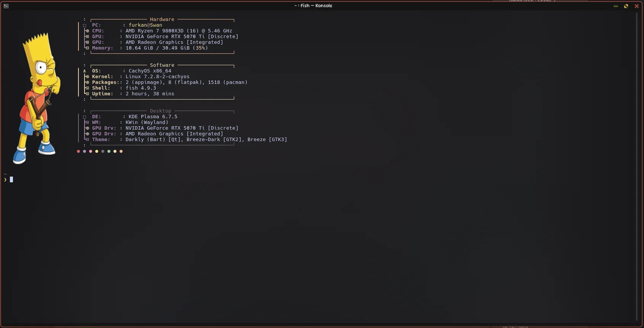Close the fish Konsole window
The height and width of the screenshot is (328, 644).
[636, 6]
